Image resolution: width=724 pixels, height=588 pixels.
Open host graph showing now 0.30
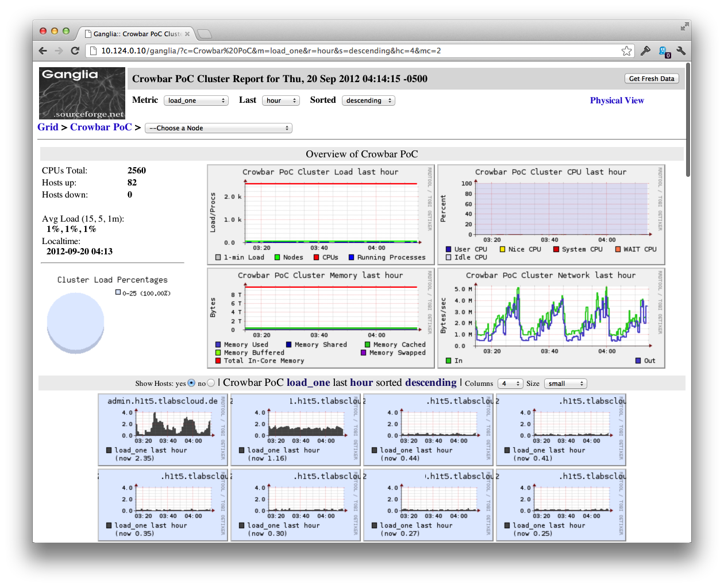(x=295, y=505)
